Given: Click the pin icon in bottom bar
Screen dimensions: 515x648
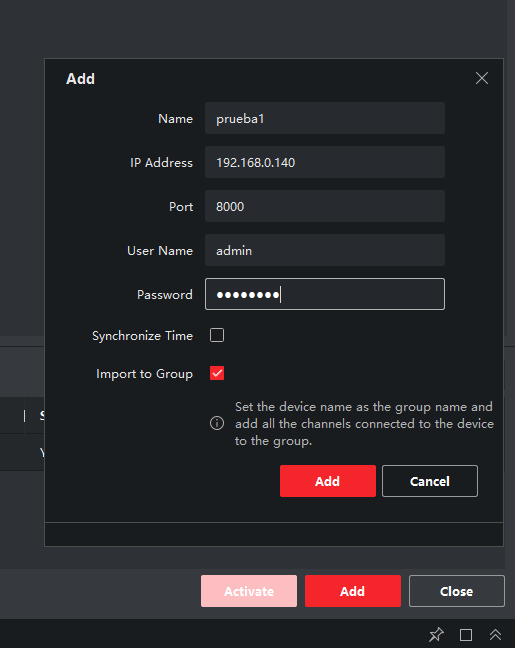Looking at the screenshot, I should point(436,634).
